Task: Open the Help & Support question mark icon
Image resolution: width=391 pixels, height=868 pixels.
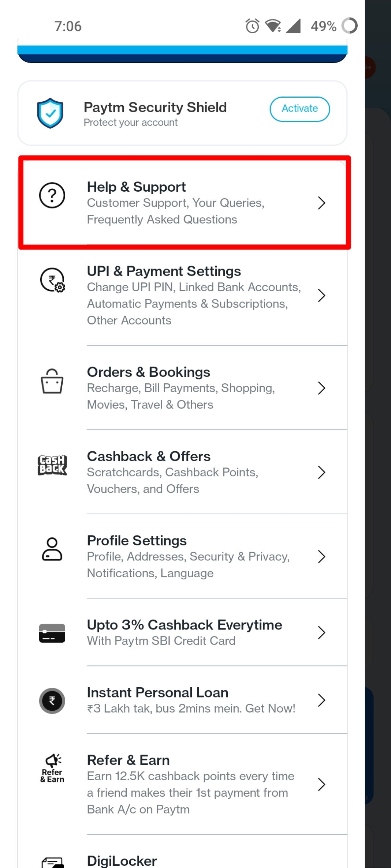Action: (52, 195)
